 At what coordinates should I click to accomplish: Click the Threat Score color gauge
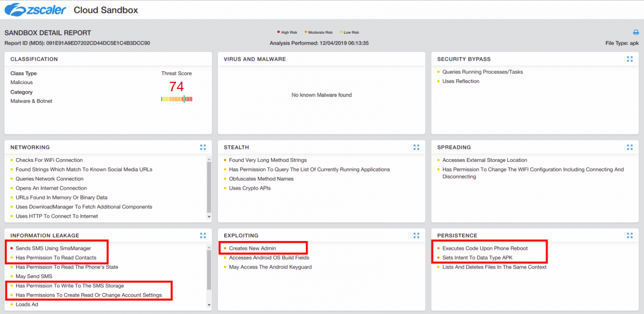click(x=177, y=99)
